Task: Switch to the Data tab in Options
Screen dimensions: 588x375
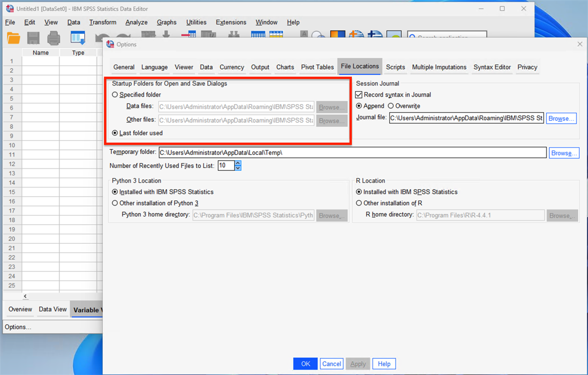Action: [x=206, y=67]
